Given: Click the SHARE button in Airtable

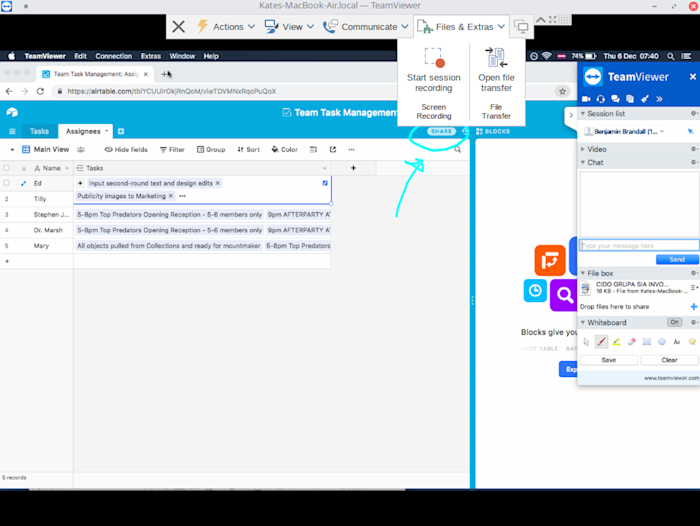Looking at the screenshot, I should click(x=442, y=131).
